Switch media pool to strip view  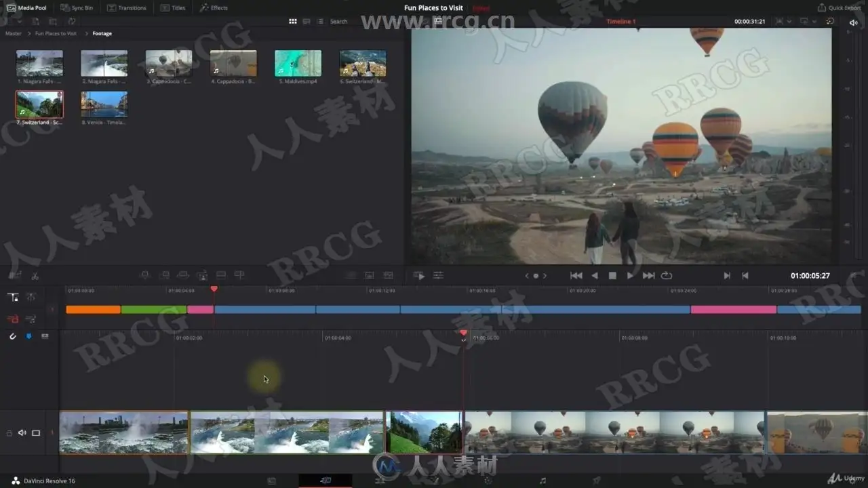[307, 22]
